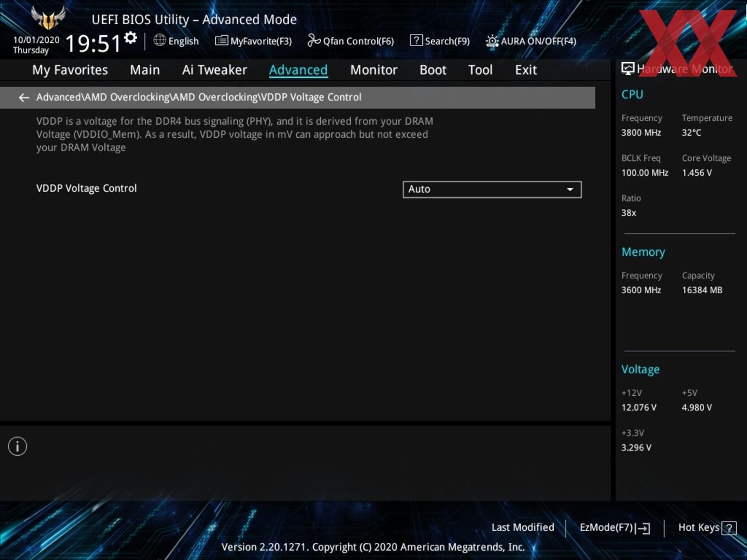Toggle AURA ON/OFF(F4)
The height and width of the screenshot is (560, 747).
(x=531, y=41)
